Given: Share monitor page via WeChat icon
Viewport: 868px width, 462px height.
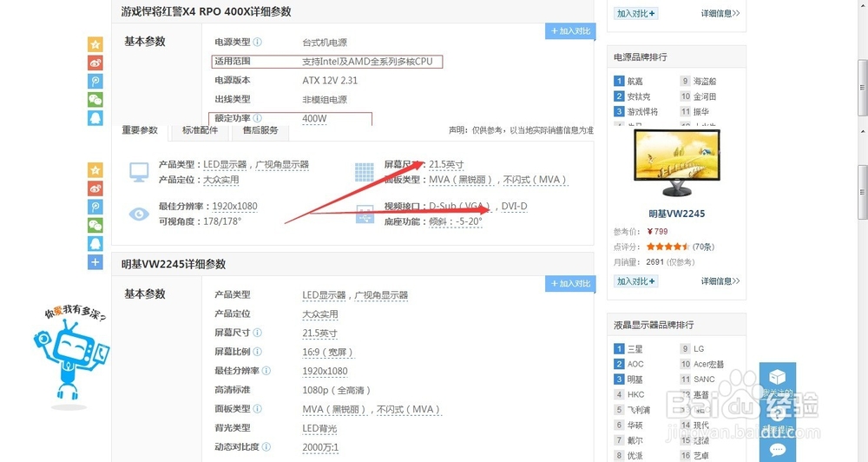Looking at the screenshot, I should (95, 225).
